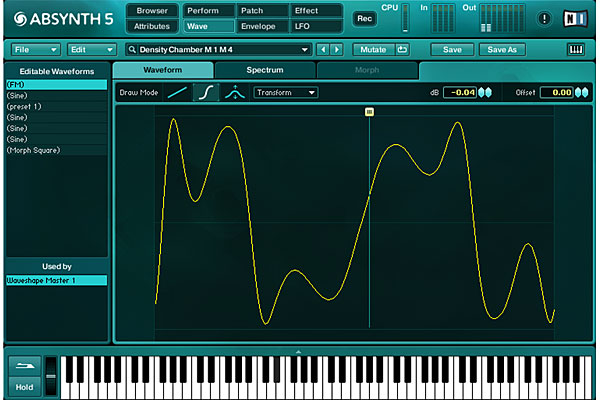The width and height of the screenshot is (600, 400).
Task: Toggle the on-screen keyboard icon
Action: [x=576, y=49]
